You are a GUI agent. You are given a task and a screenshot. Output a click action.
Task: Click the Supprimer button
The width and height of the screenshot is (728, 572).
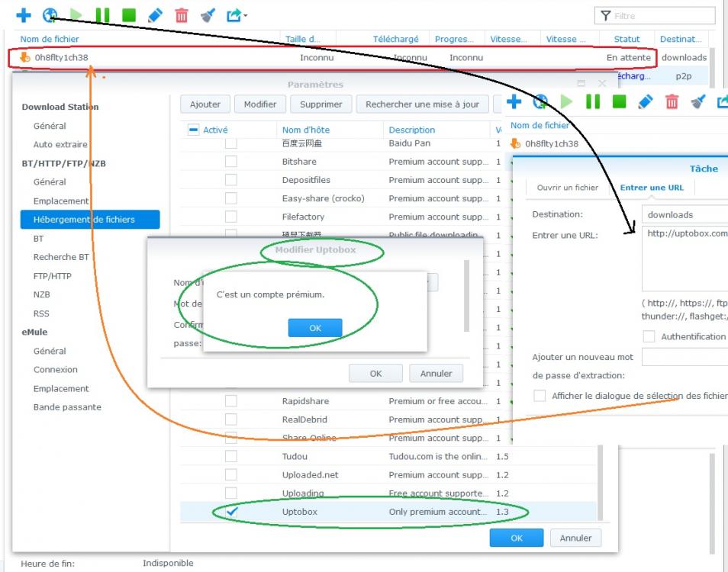[321, 104]
